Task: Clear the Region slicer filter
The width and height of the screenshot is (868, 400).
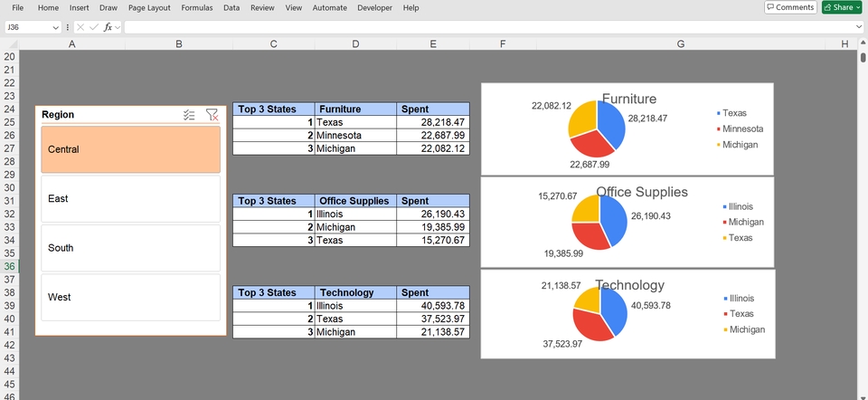Action: [x=212, y=115]
